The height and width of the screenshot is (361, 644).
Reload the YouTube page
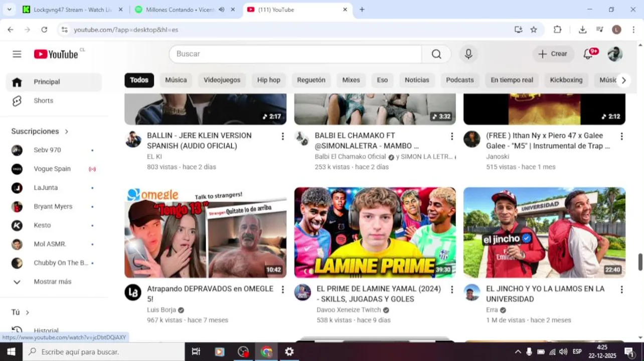tap(44, 30)
